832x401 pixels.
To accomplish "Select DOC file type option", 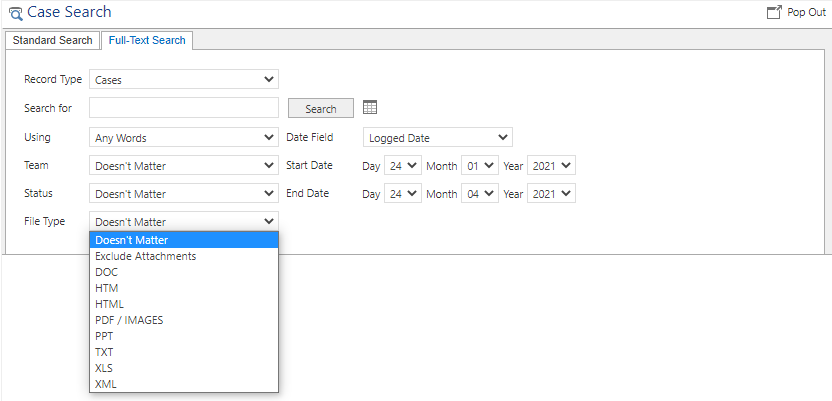I will click(x=184, y=272).
